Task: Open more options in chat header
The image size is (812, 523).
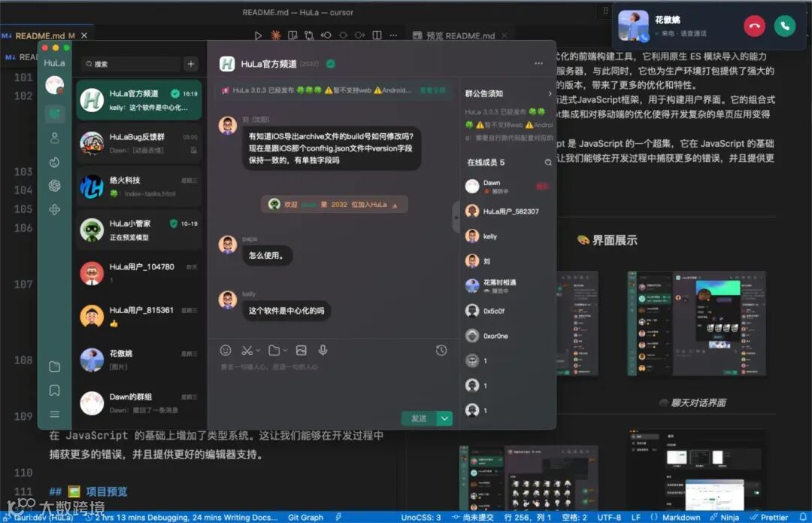Action: 538,63
